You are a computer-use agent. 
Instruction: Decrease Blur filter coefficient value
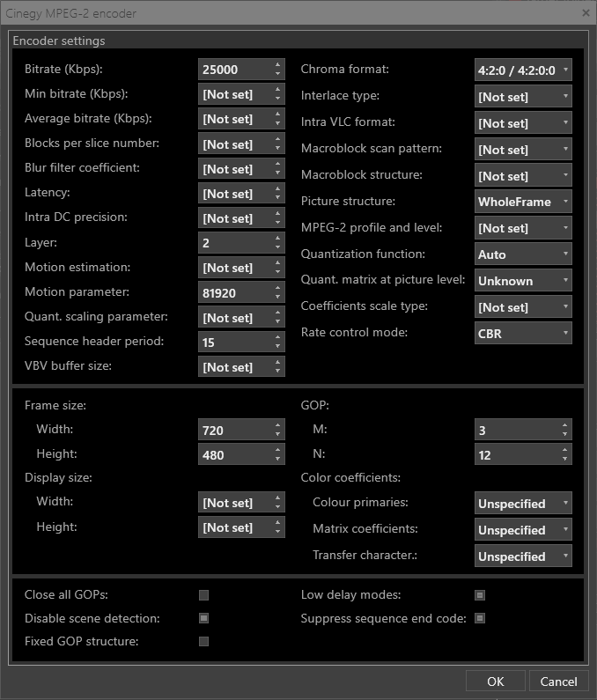(277, 173)
